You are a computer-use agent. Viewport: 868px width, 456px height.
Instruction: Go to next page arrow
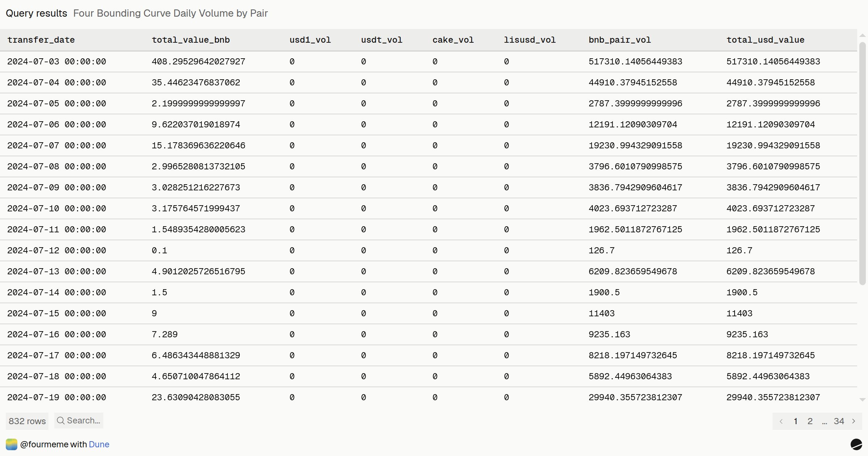[854, 421]
